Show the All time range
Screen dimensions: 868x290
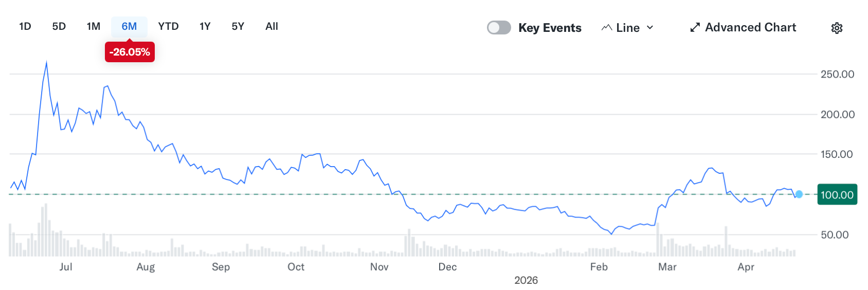coord(272,27)
